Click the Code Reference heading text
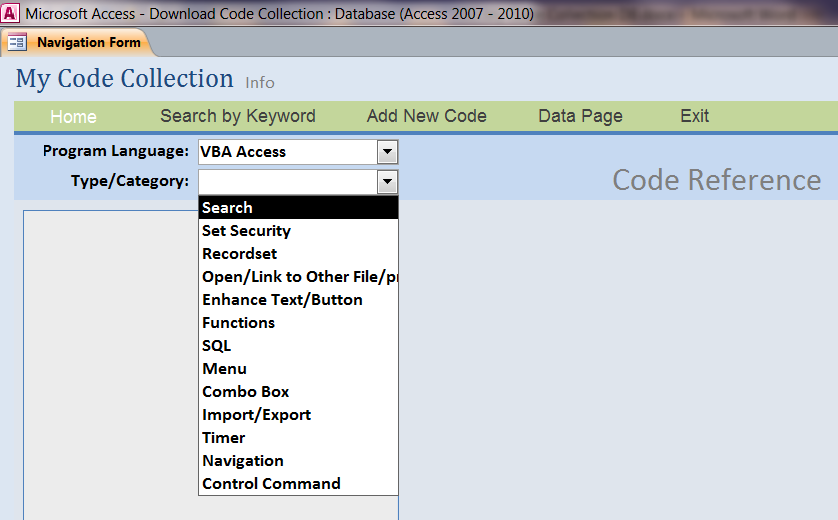Screen dimensions: 838x520 tap(717, 180)
